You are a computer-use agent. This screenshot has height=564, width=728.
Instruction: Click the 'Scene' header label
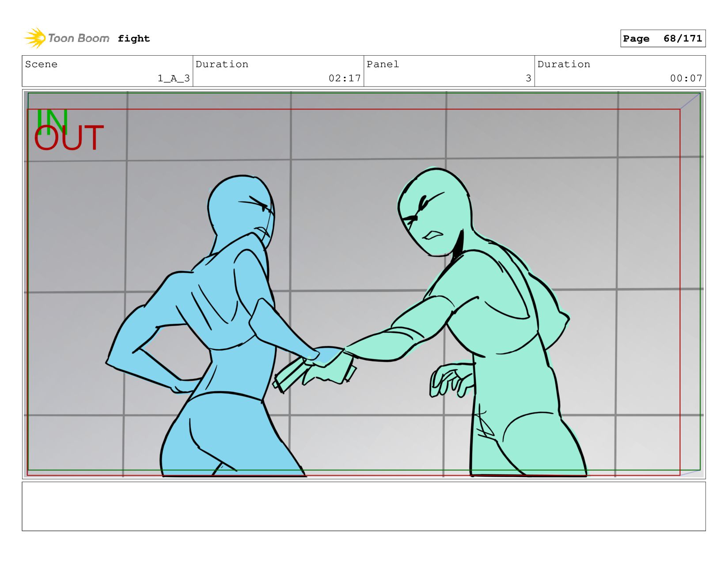click(x=41, y=64)
